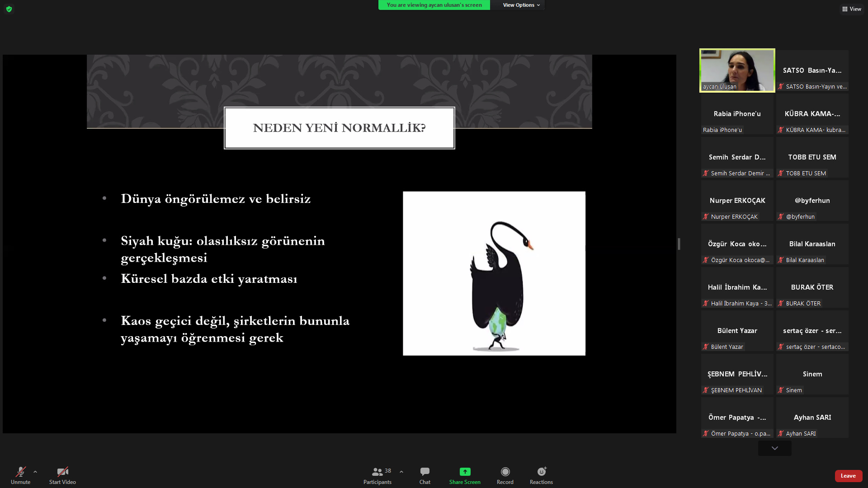Click the green encryption shield icon
This screenshot has height=488, width=868.
pyautogui.click(x=9, y=9)
